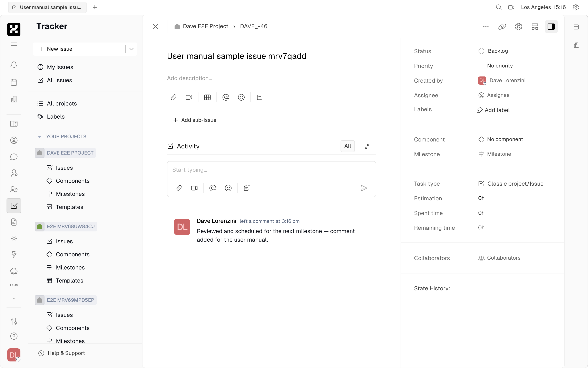The width and height of the screenshot is (588, 368).
Task: Expand more rail items with down caret
Action: pyautogui.click(x=14, y=298)
